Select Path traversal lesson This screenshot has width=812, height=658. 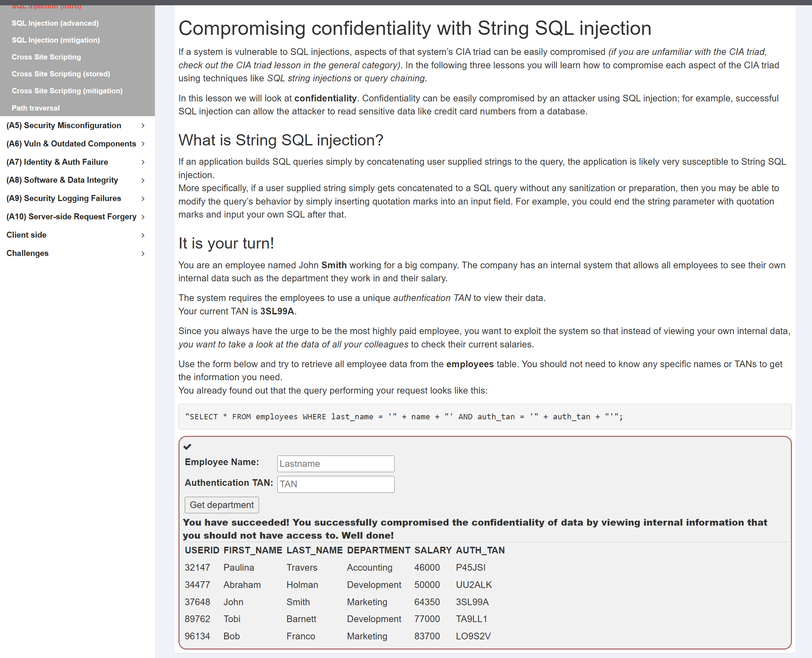(36, 108)
